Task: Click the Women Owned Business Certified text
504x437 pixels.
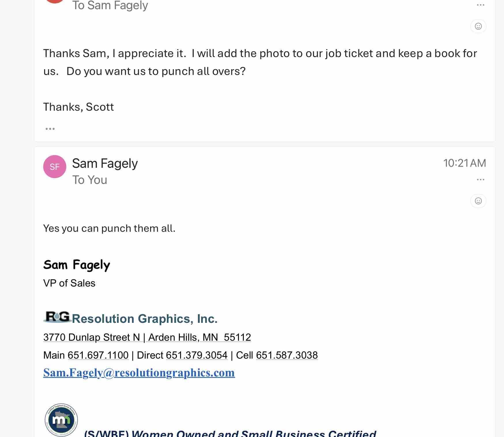Action: click(x=230, y=433)
